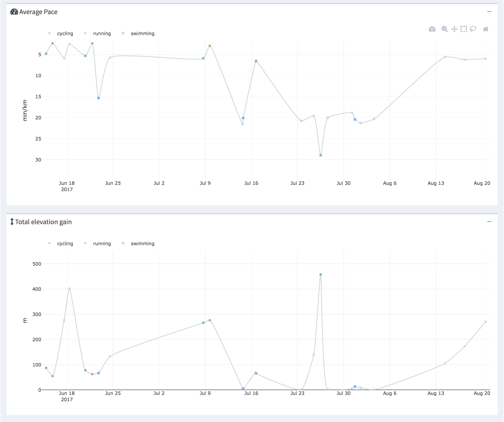Screen dimensions: 504x422
Task: Download plot as PNG camera icon
Action: [x=432, y=29]
